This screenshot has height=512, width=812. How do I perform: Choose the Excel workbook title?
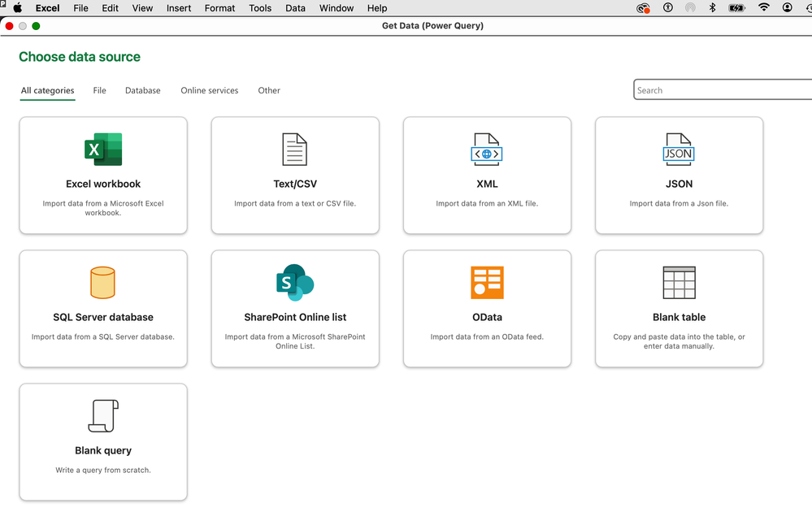pyautogui.click(x=103, y=184)
